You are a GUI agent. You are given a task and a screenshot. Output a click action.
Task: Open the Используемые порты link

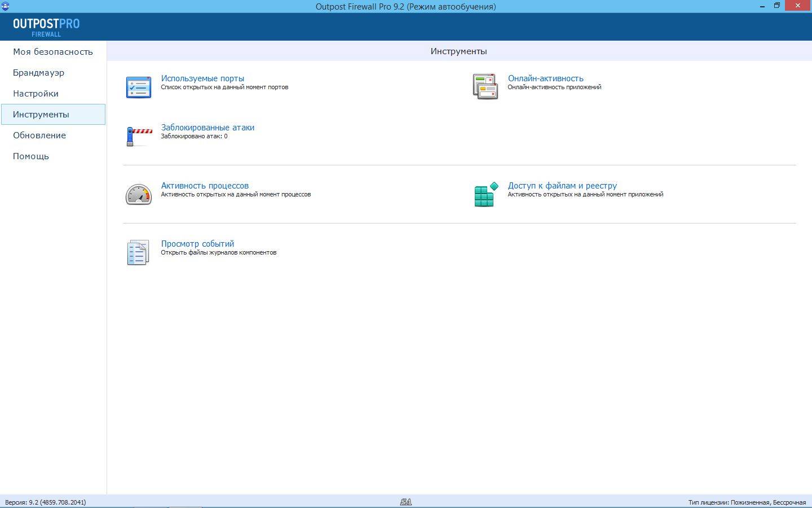202,78
